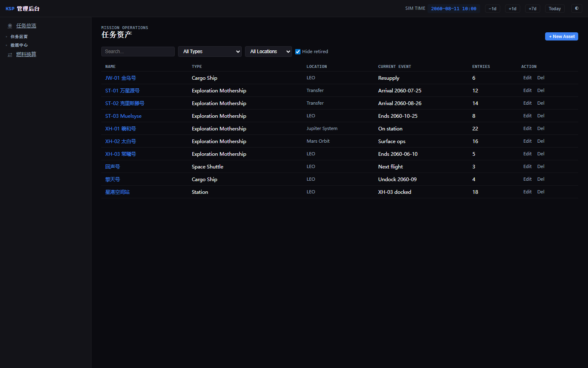This screenshot has height=368, width=588.
Task: Edit the JW-01 row
Action: click(528, 78)
